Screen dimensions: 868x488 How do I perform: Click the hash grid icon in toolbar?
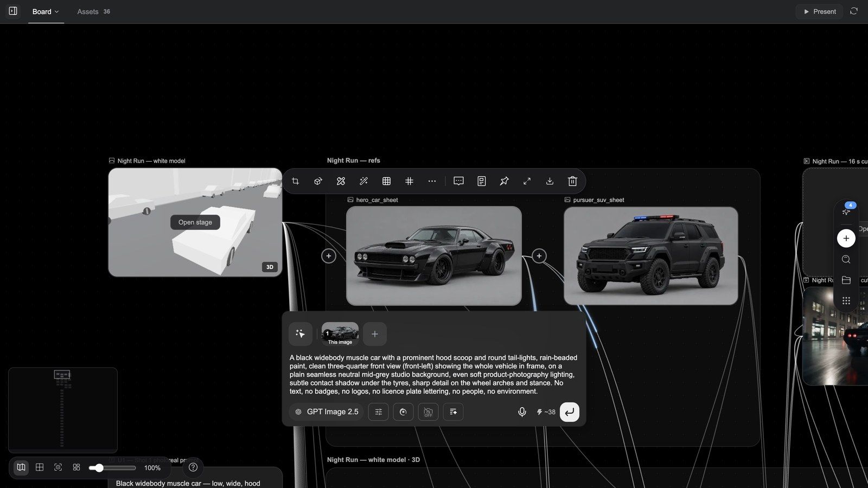[x=409, y=181]
